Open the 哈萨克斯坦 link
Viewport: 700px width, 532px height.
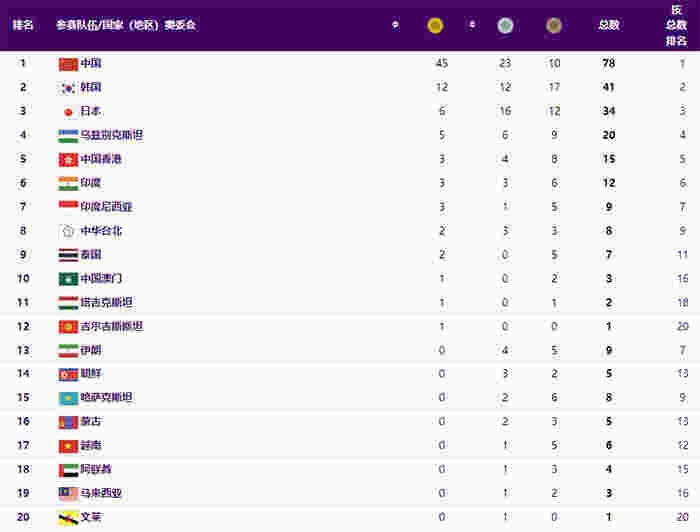point(106,398)
